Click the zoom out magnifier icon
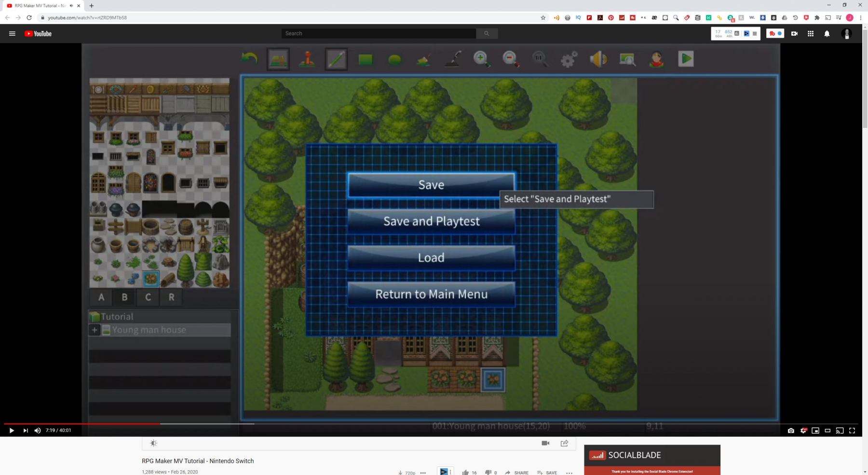868x475 pixels. [x=511, y=59]
